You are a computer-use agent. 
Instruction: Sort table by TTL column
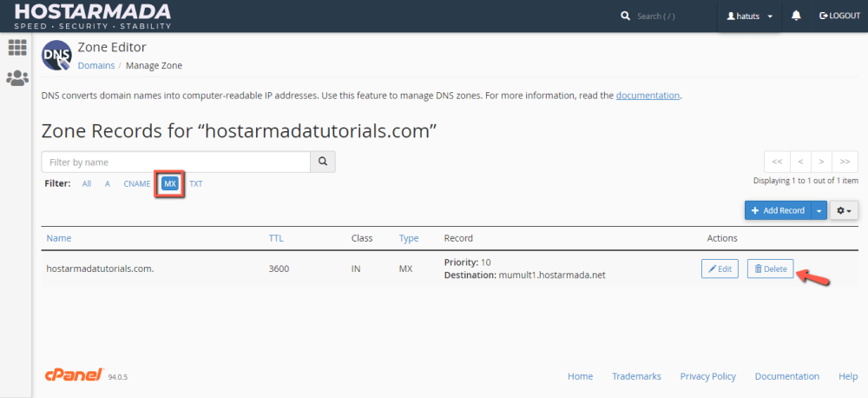point(276,238)
